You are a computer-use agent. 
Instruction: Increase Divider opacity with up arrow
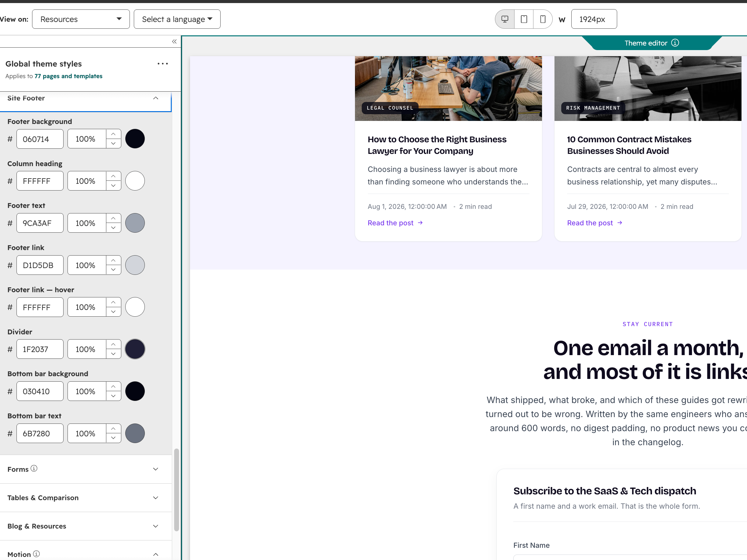(x=113, y=344)
